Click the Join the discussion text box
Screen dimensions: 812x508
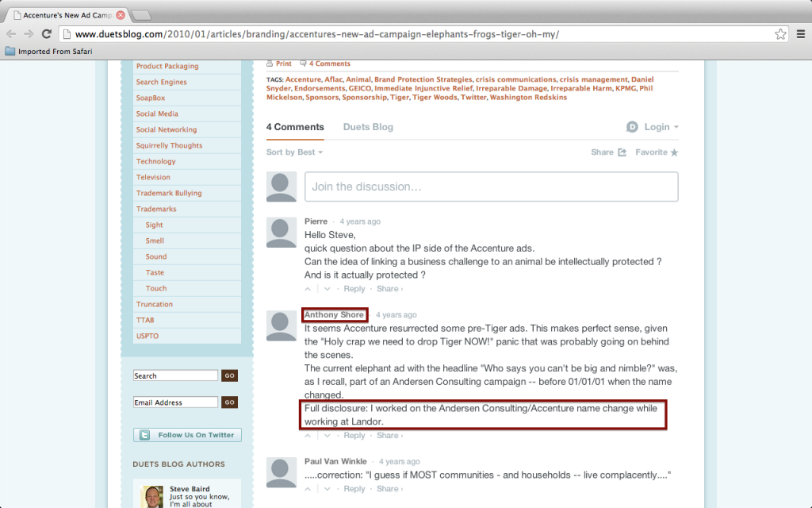pyautogui.click(x=492, y=187)
